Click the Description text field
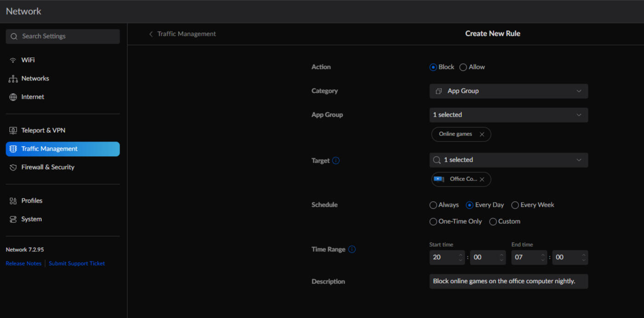644x318 pixels. 508,281
